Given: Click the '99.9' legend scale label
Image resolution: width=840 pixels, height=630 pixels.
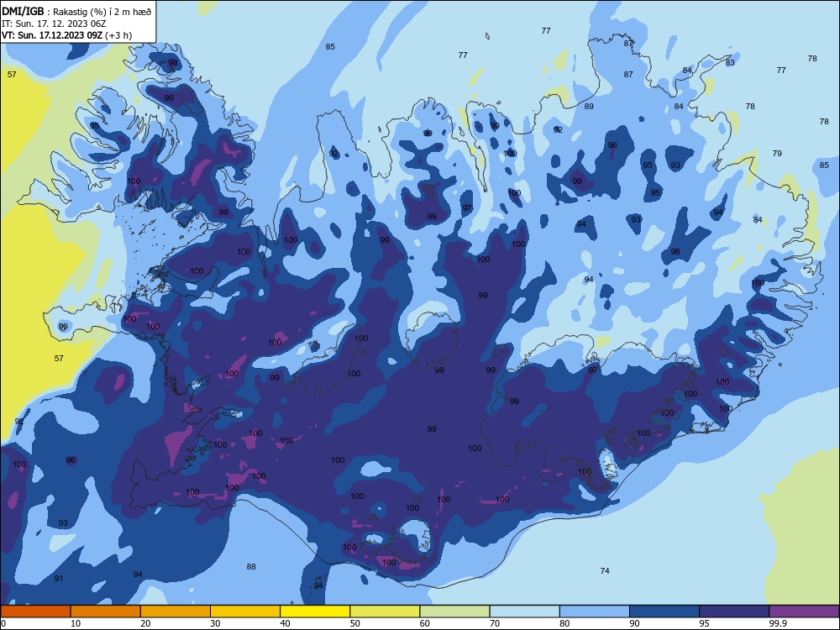Looking at the screenshot, I should [778, 623].
